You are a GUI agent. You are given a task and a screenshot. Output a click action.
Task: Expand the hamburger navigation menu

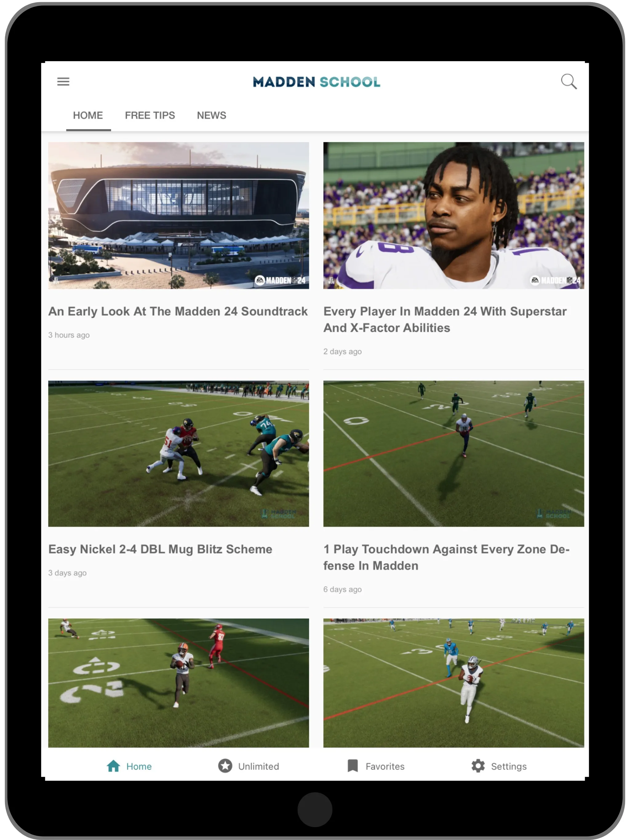(x=64, y=81)
